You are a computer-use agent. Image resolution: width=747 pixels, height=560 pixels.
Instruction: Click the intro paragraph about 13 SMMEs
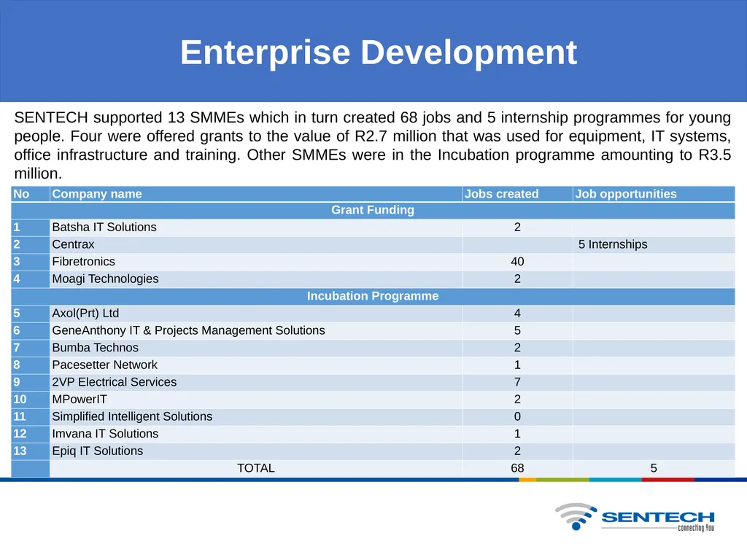click(372, 145)
